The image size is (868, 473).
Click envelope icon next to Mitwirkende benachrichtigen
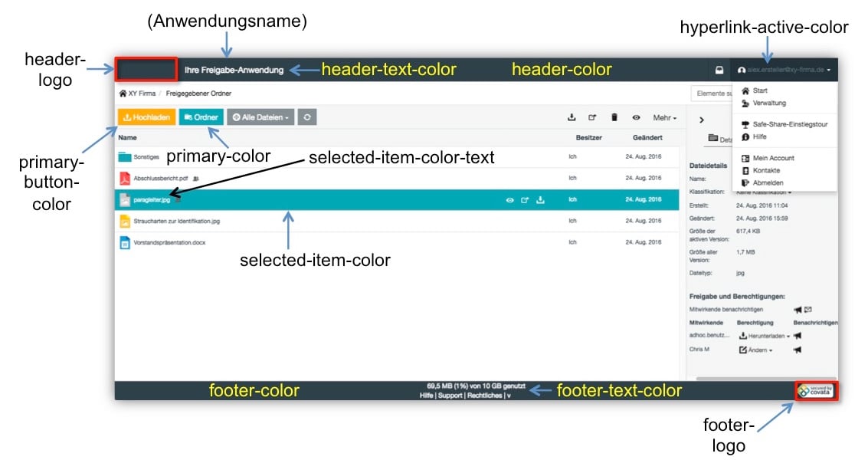pos(808,310)
